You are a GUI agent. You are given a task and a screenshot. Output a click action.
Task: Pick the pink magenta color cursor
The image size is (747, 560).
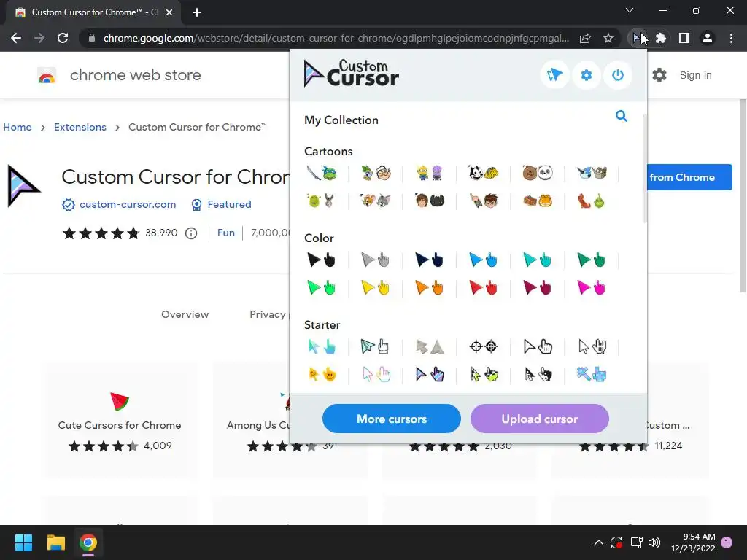pos(591,287)
